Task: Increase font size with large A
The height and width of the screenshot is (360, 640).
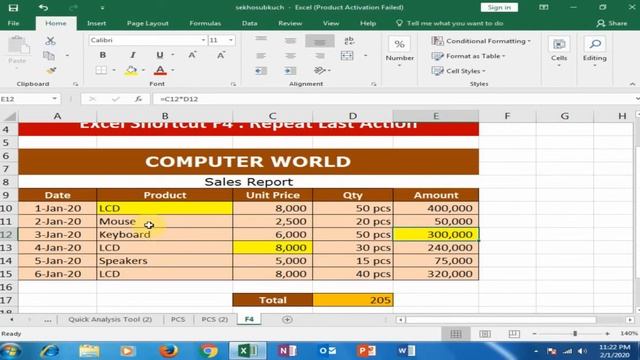Action: point(192,55)
